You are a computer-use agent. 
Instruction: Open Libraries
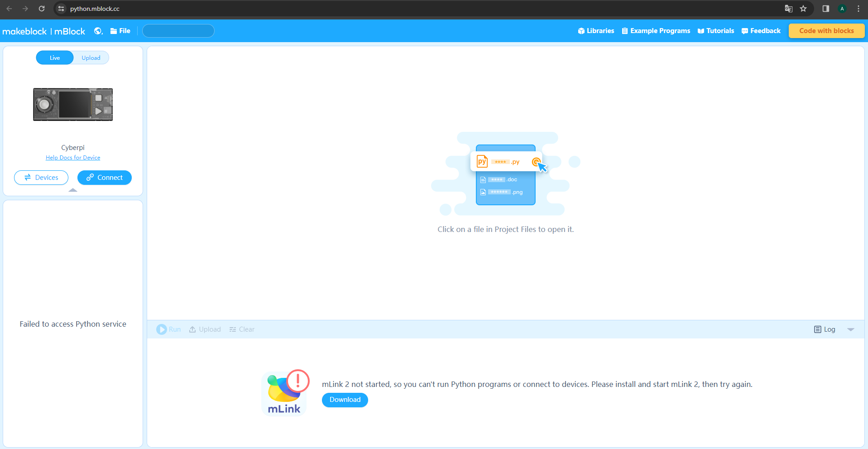(596, 31)
